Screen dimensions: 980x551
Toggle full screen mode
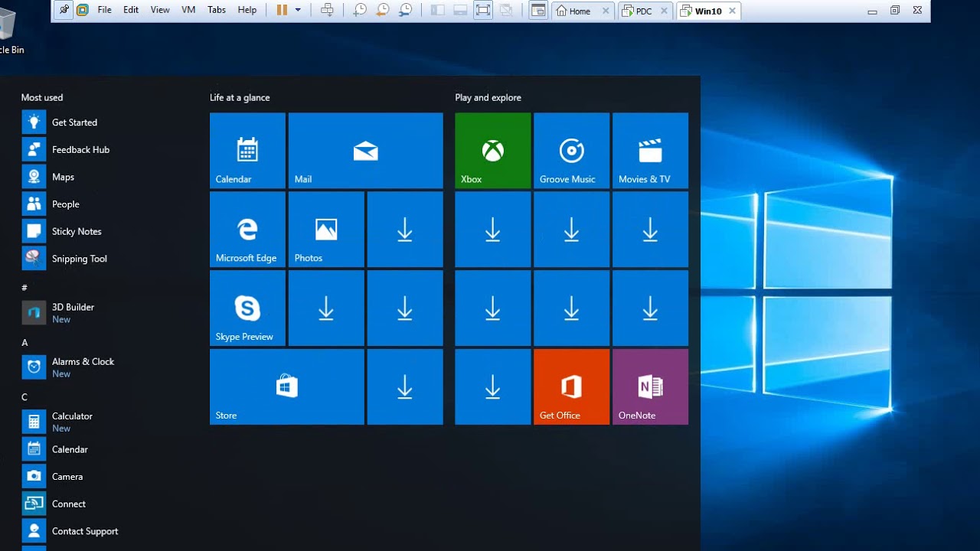483,10
